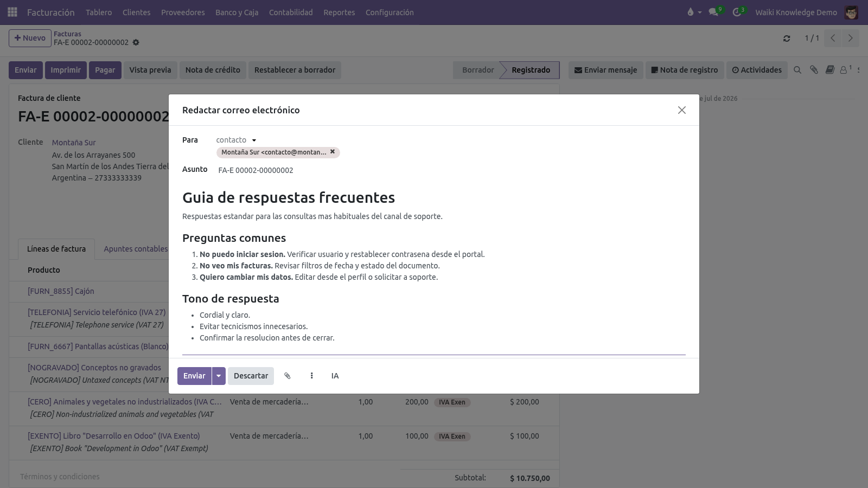
Task: Go to next record arrow
Action: pyautogui.click(x=851, y=38)
